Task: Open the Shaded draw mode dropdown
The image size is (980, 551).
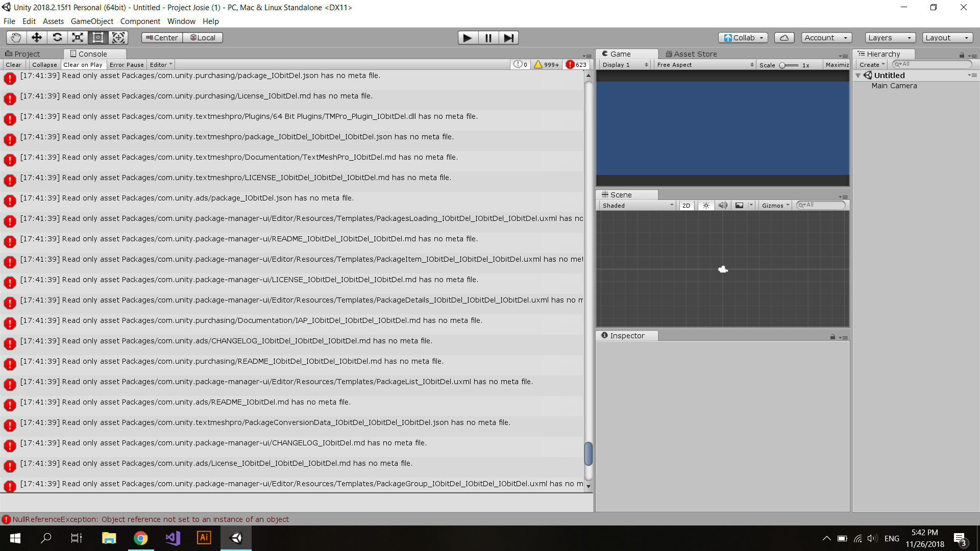Action: tap(638, 206)
